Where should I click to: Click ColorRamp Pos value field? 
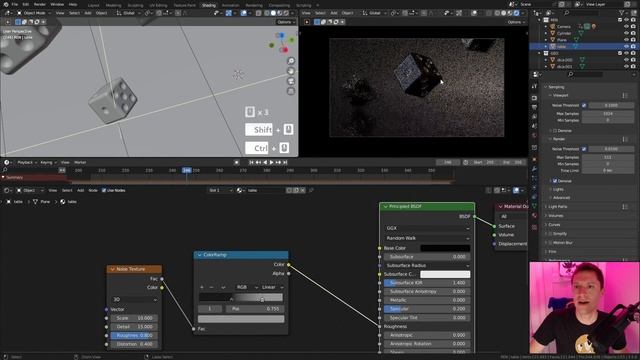pos(255,309)
